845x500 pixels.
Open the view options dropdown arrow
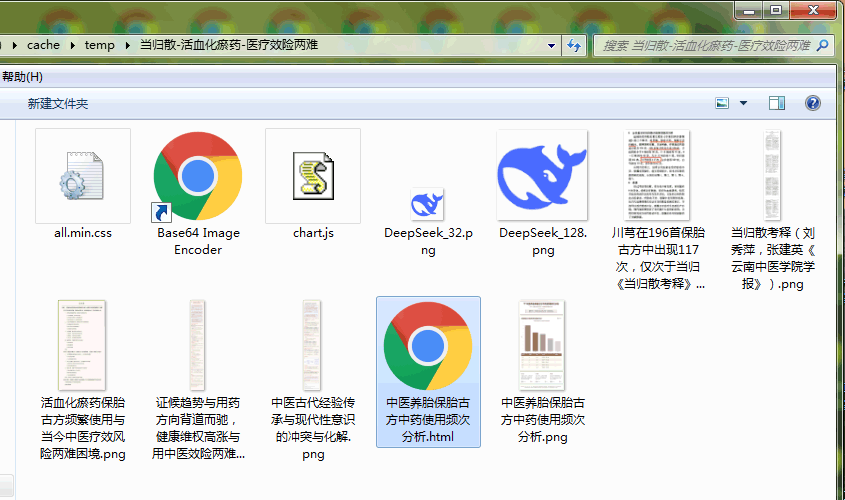[744, 103]
